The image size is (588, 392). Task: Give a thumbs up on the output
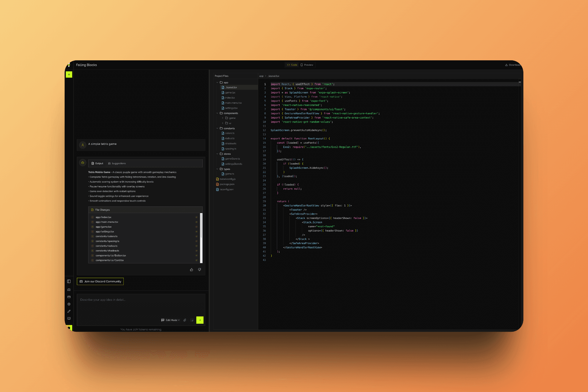coord(191,269)
